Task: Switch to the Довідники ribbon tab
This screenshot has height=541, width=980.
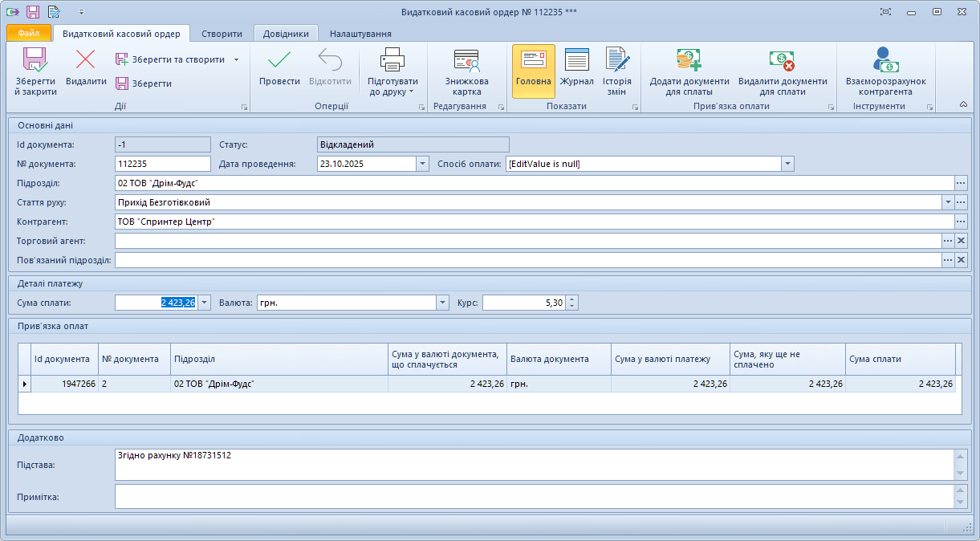Action: (x=286, y=34)
